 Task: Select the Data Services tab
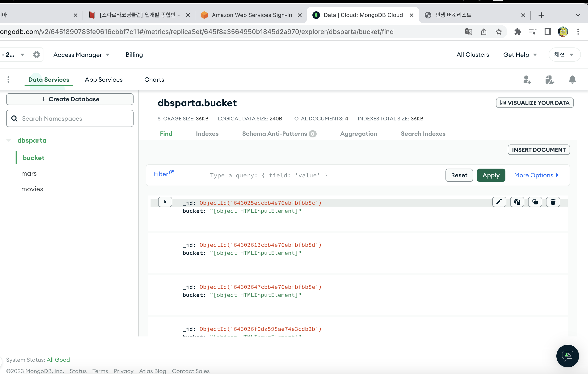pos(49,80)
